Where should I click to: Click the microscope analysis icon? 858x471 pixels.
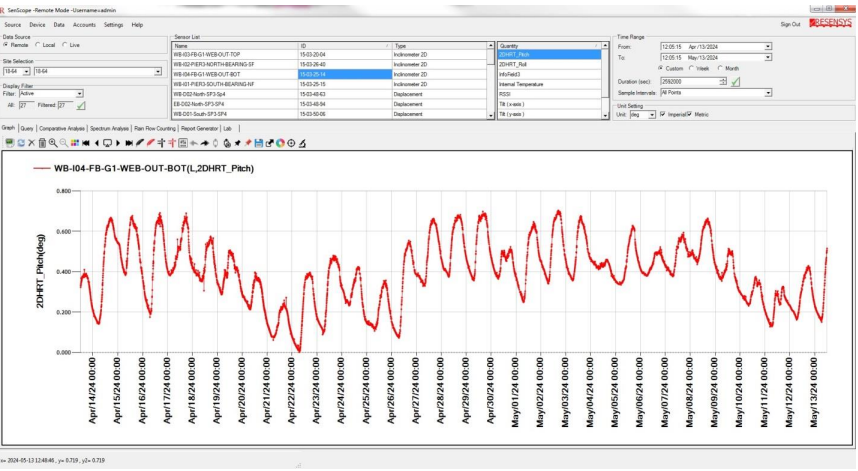coord(302,143)
